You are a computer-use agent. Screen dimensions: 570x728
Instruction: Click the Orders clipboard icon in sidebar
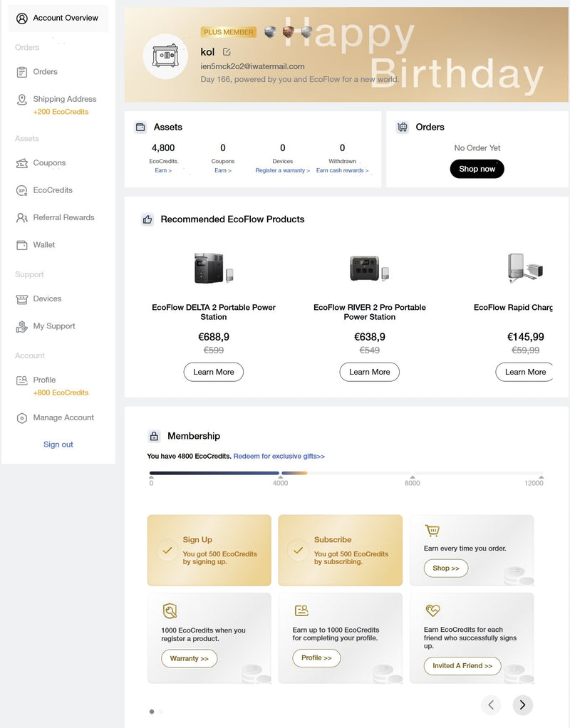coord(22,72)
